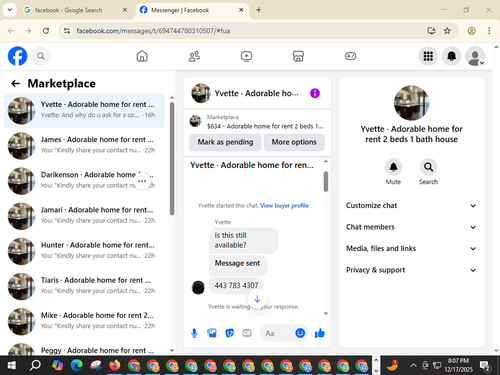The image size is (500, 375).
Task: View site information icon in address bar
Action: pos(67,31)
